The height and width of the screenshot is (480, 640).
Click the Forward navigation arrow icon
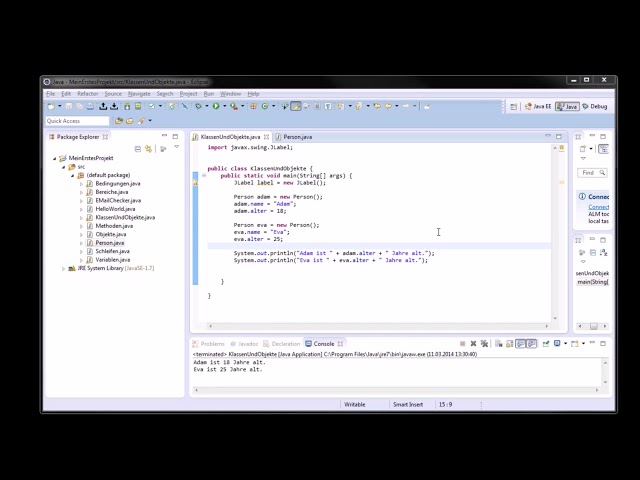click(406, 106)
